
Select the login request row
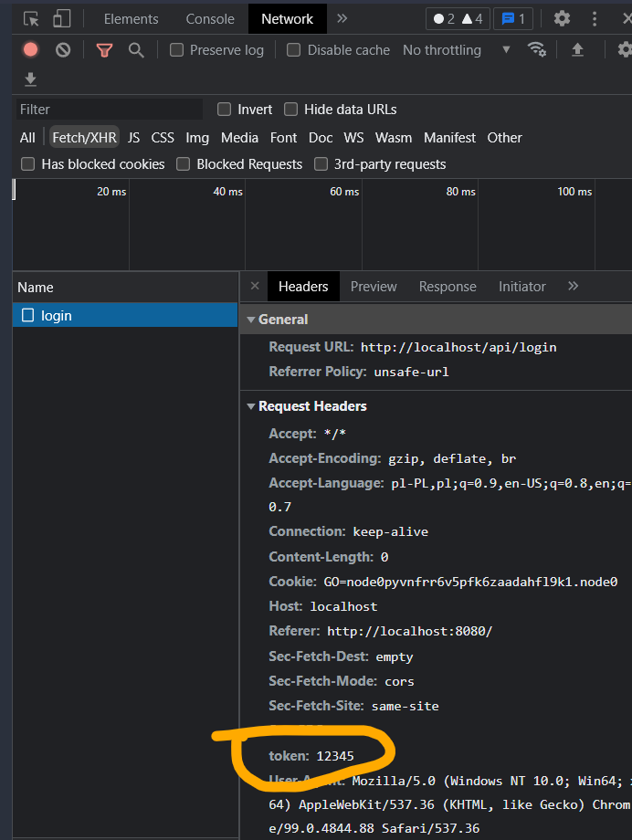57,316
